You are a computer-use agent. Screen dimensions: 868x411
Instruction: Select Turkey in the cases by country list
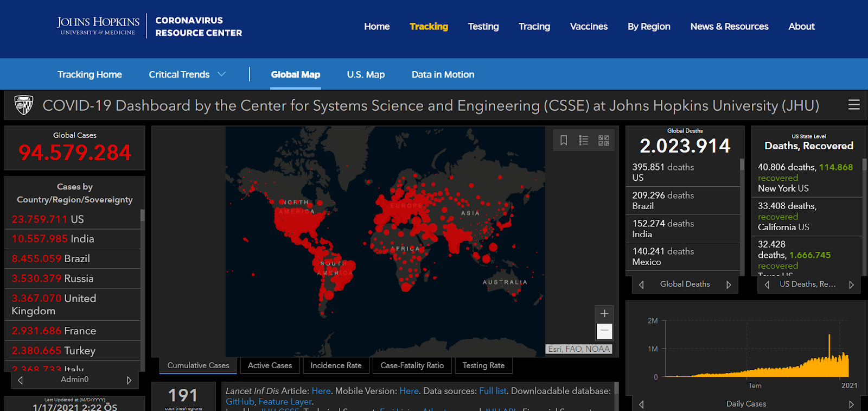point(73,351)
